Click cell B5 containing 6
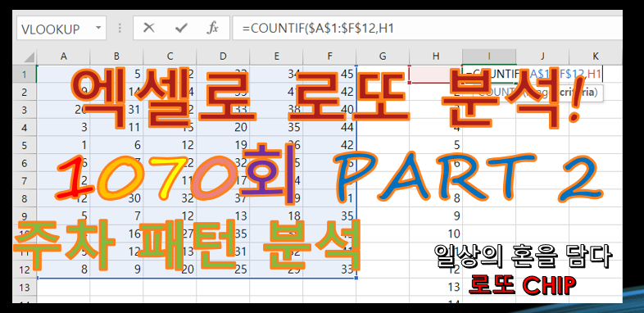Viewport: 644px width, 313px height. (116, 145)
